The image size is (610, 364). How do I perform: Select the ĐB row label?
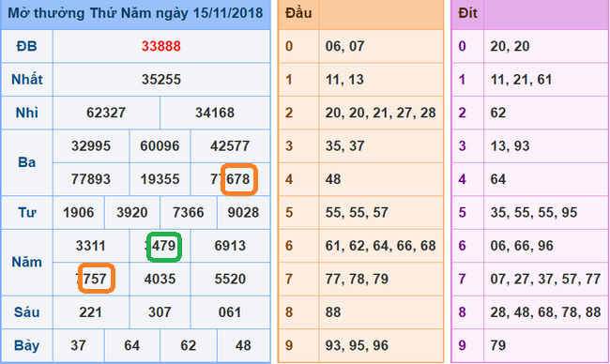coord(27,46)
